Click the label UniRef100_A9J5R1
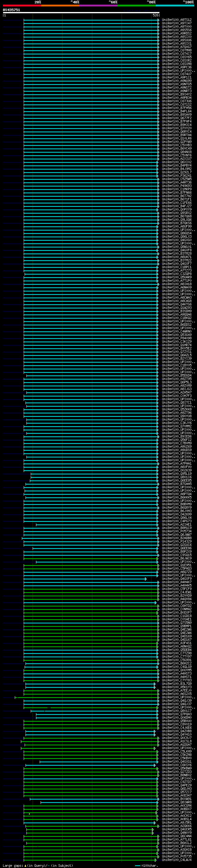Viewport: 197px width, 868px height. point(177,822)
